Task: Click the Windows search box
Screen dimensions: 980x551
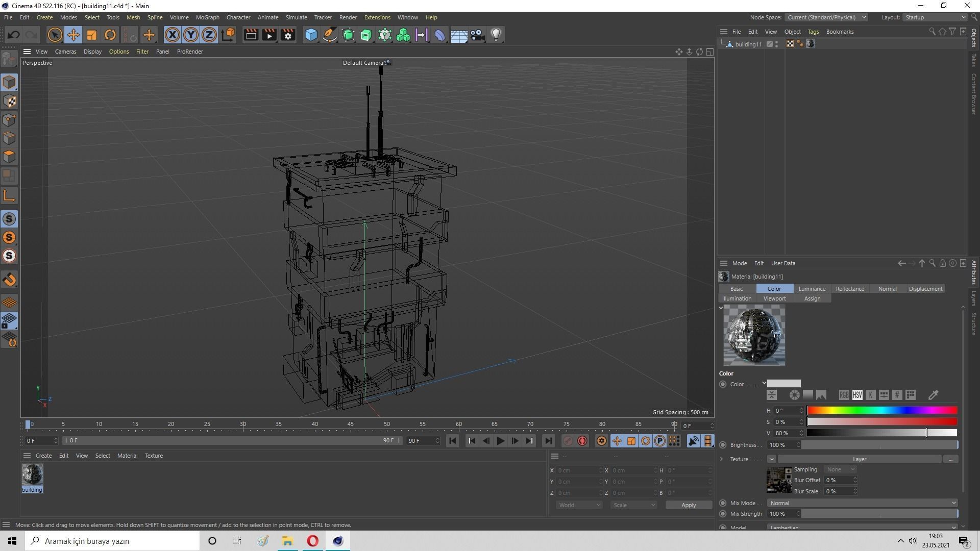Action: (112, 541)
